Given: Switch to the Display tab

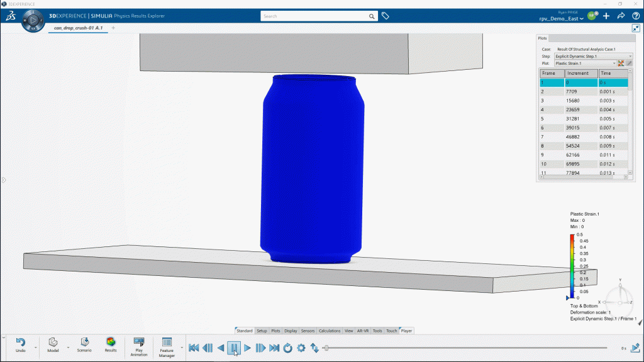Looking at the screenshot, I should click(291, 330).
